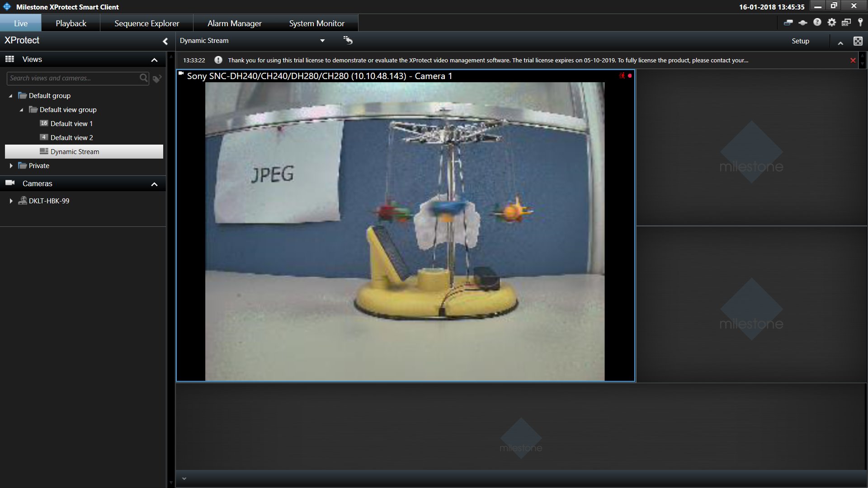Switch to the Live tab
This screenshot has width=868, height=488.
(x=21, y=23)
